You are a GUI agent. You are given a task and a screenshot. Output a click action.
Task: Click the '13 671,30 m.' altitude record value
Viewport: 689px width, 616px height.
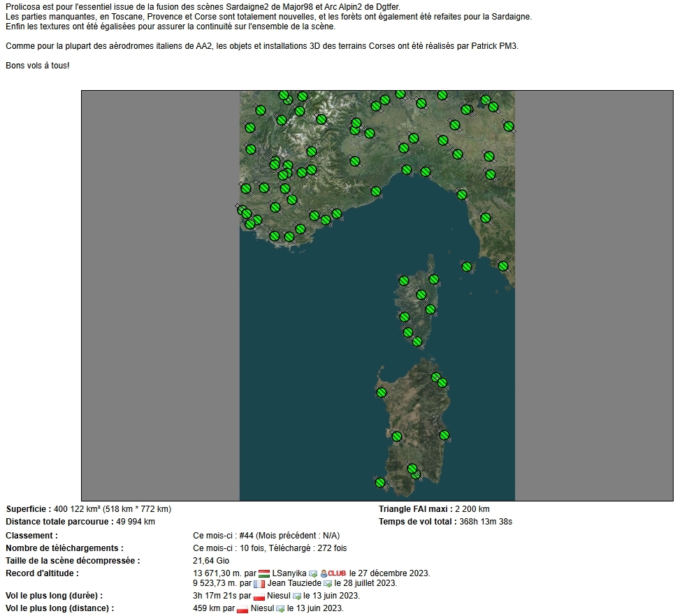click(x=217, y=573)
